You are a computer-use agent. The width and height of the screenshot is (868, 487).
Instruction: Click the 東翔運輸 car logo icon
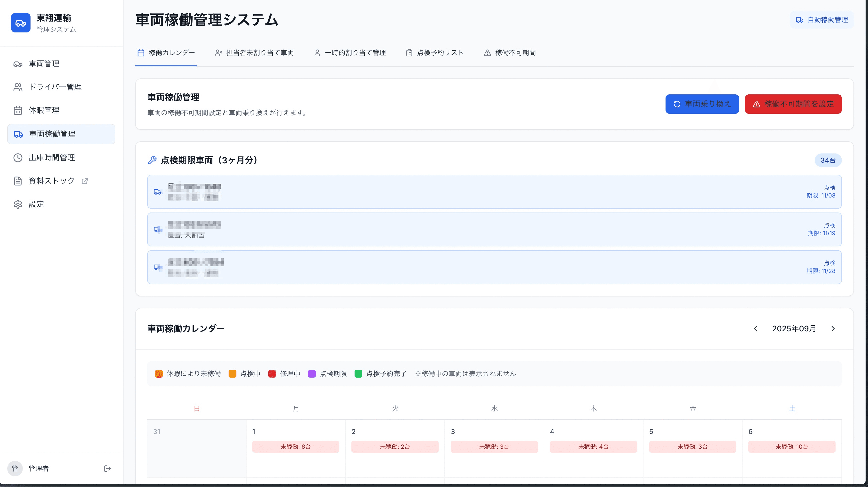[x=21, y=23]
